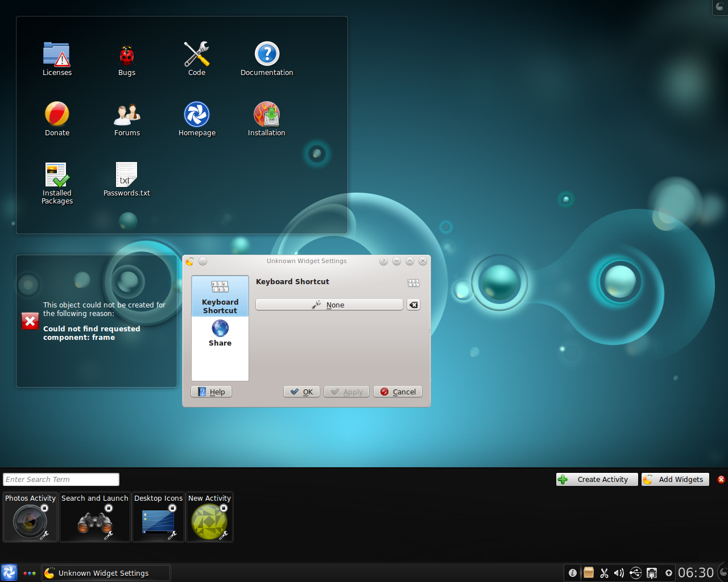This screenshot has height=582, width=728.
Task: Stop the Photos Activity
Action: pyautogui.click(x=45, y=508)
